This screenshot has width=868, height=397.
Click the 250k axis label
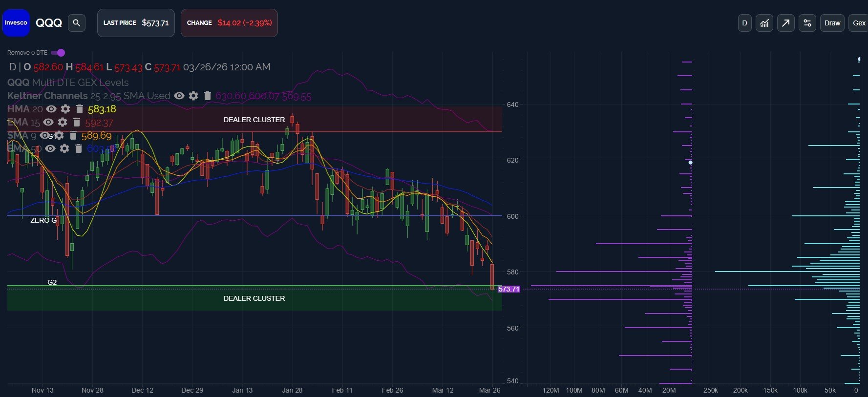click(710, 390)
